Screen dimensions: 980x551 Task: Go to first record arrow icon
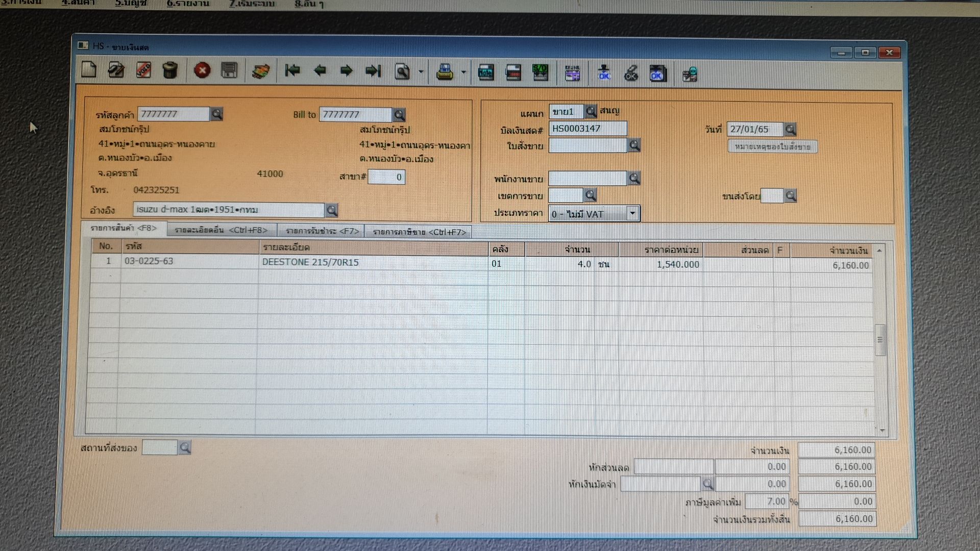pyautogui.click(x=292, y=70)
